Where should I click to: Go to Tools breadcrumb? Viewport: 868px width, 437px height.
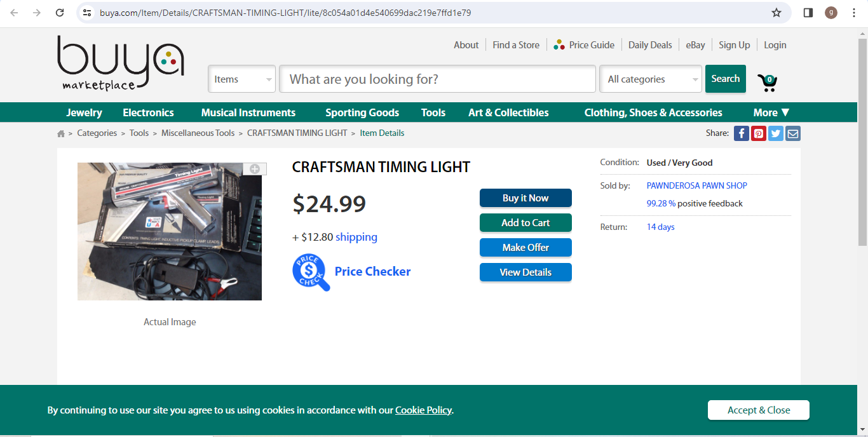click(x=139, y=133)
